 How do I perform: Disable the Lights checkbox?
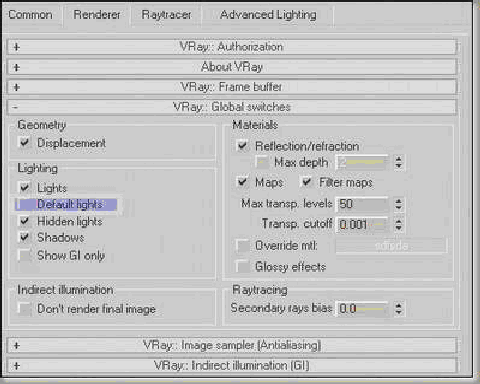25,188
